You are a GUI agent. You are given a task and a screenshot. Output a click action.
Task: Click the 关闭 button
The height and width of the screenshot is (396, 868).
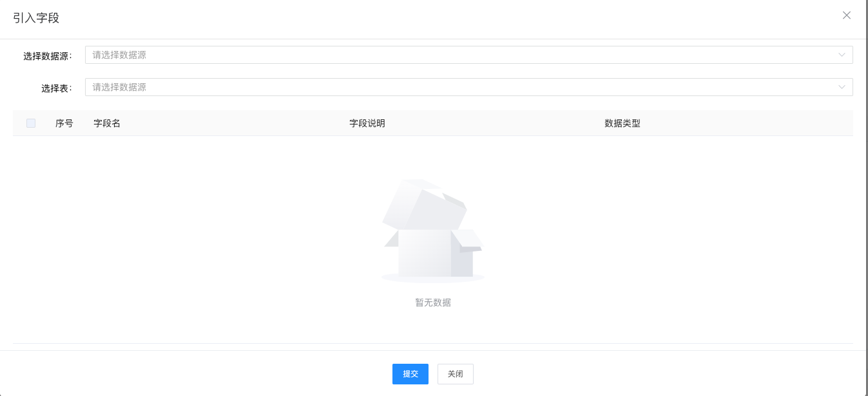tap(456, 374)
